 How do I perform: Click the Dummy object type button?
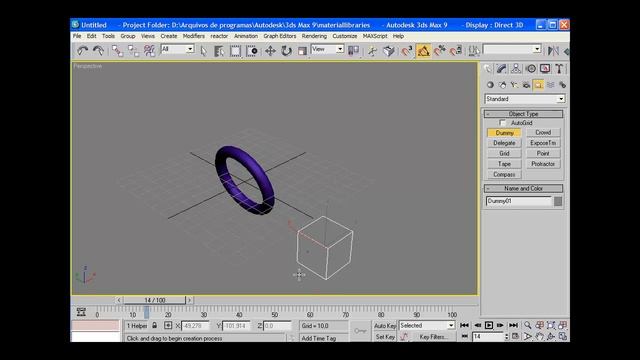(504, 133)
